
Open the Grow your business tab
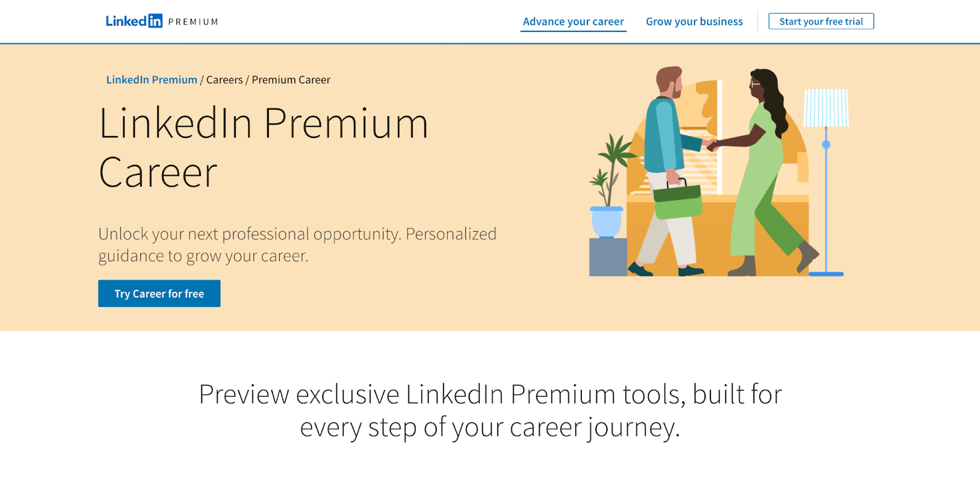point(694,21)
